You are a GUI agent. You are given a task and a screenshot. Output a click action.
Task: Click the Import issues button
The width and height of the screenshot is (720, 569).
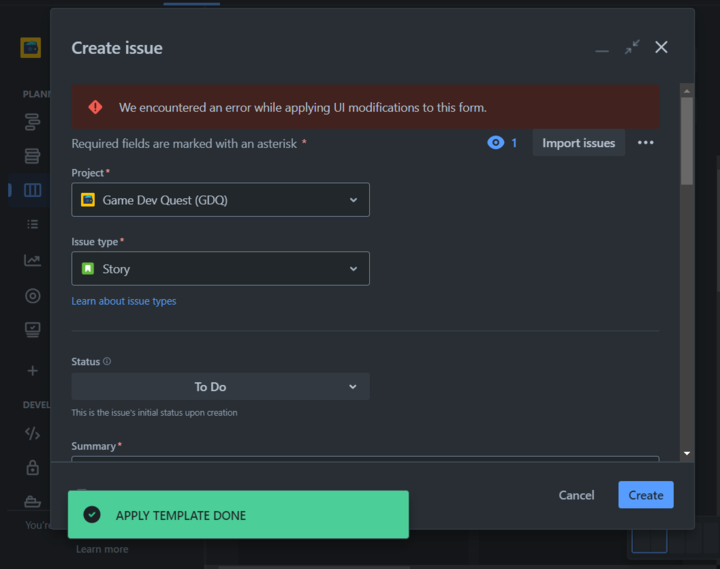click(x=578, y=143)
